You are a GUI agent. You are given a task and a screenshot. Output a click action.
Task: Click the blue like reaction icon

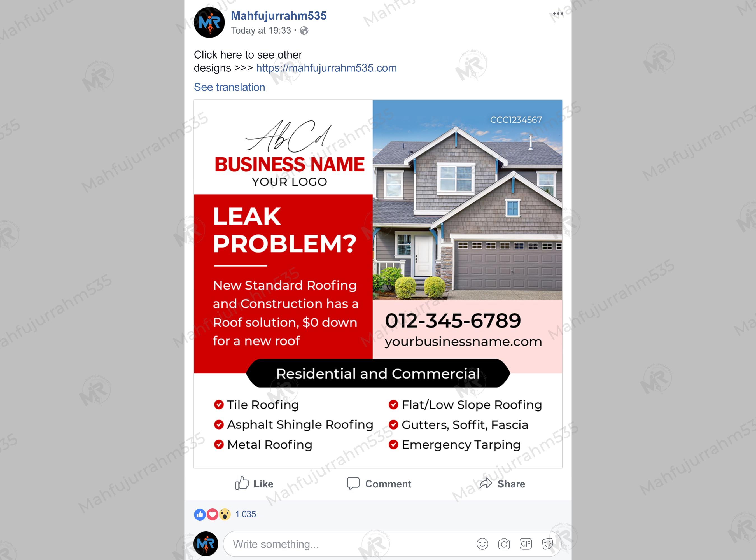coord(200,514)
